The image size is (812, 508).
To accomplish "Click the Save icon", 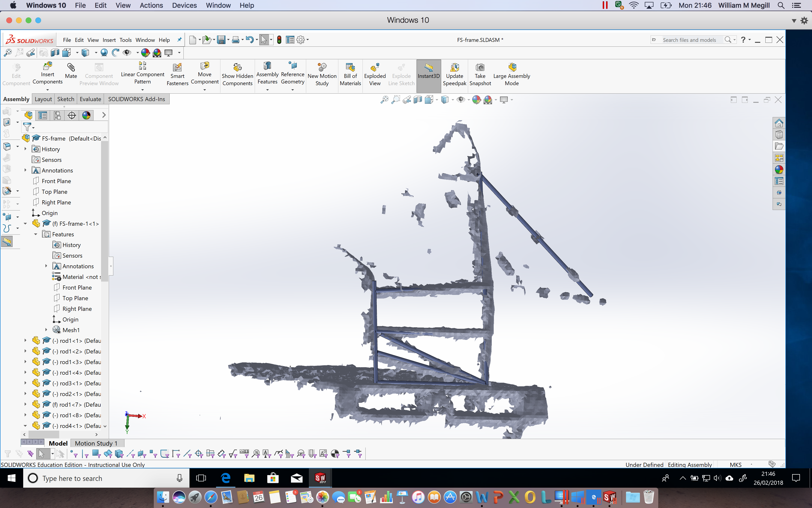I will [221, 40].
